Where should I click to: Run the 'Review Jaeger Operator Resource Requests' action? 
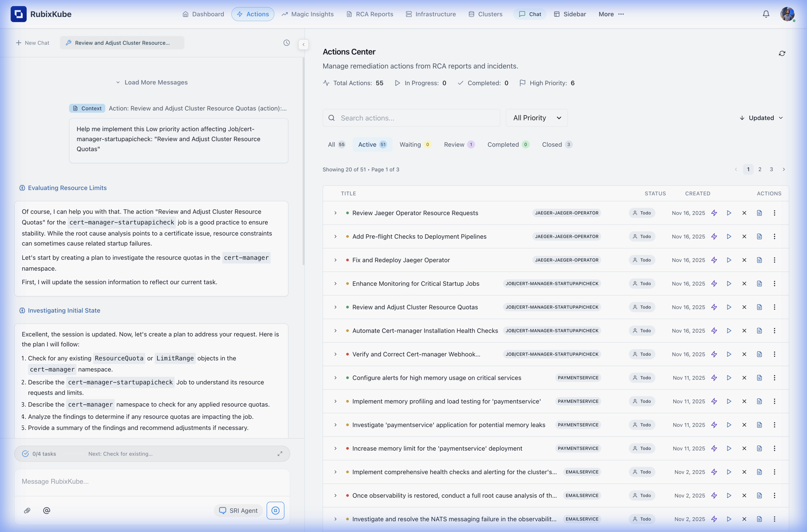(x=729, y=213)
